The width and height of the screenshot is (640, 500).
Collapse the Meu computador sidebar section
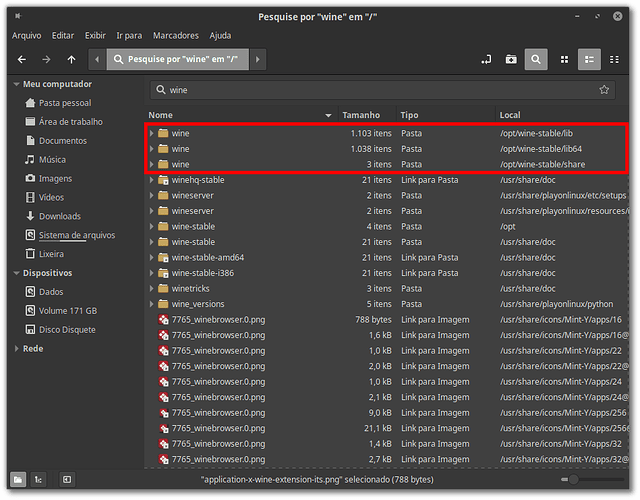click(16, 84)
